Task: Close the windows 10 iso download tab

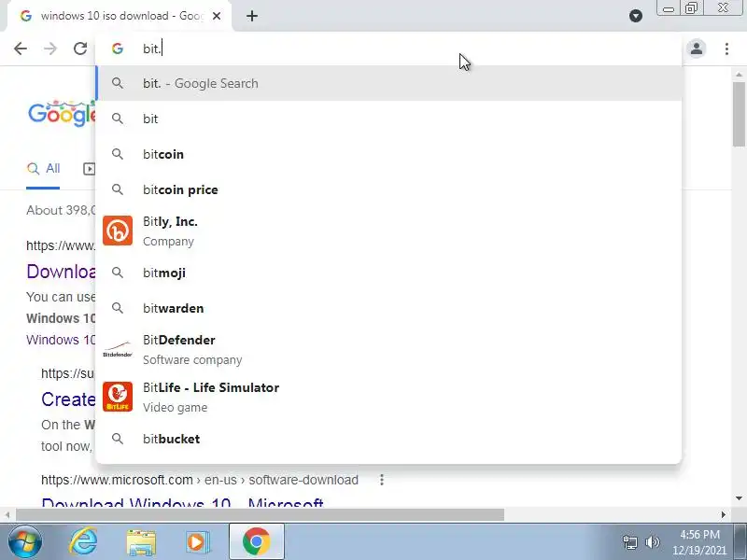Action: click(217, 16)
